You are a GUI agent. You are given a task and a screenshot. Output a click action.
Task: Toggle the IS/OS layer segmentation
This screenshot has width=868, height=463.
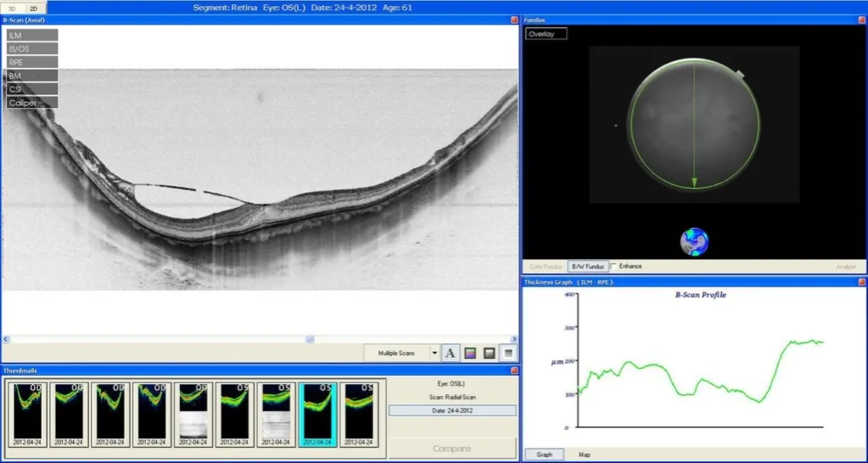tap(32, 48)
